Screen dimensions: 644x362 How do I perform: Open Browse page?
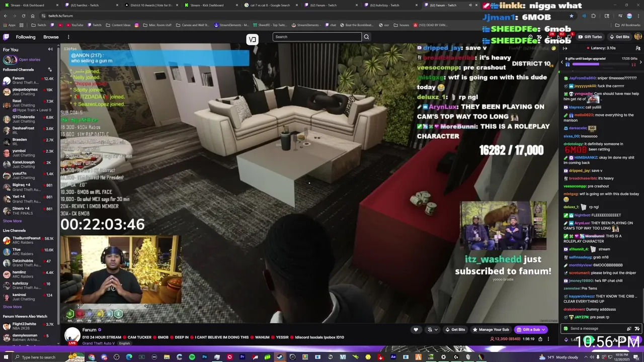(x=51, y=37)
